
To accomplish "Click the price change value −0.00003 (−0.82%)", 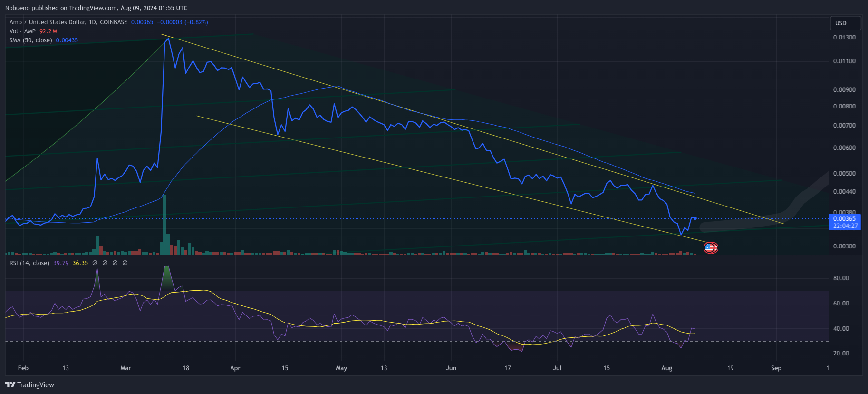I will click(x=183, y=22).
